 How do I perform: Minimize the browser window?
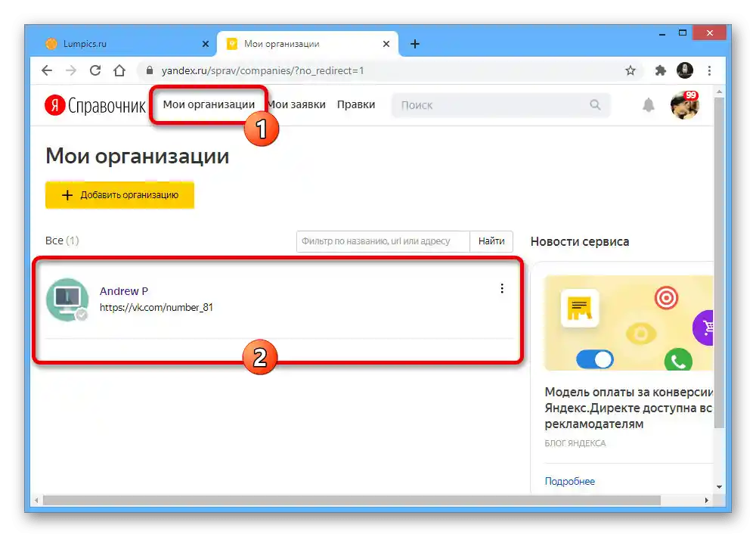click(662, 33)
